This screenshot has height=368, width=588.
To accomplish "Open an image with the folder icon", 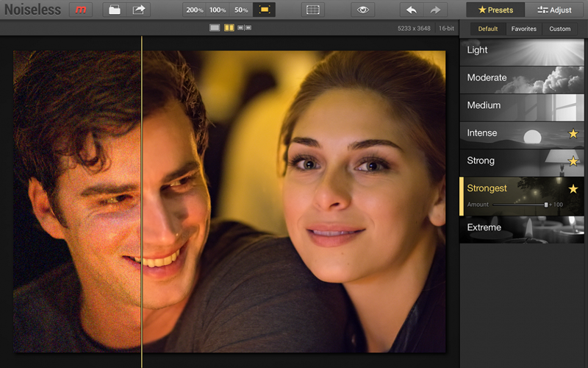I will (x=114, y=10).
